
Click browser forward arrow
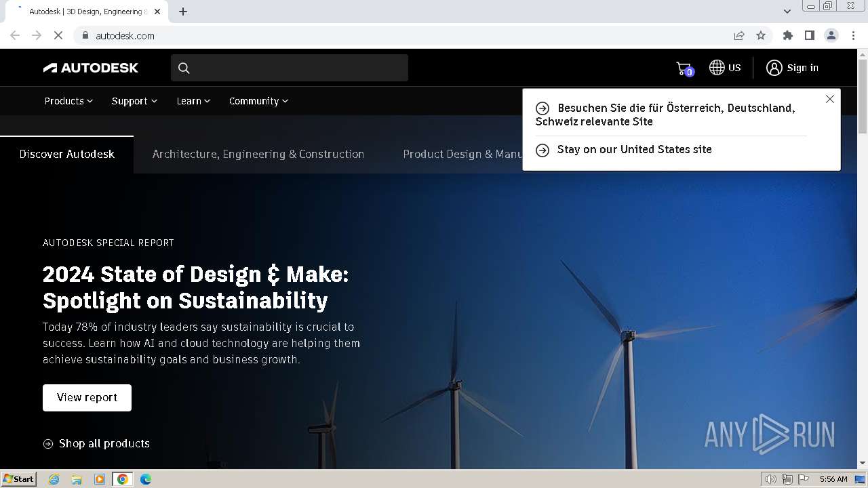pyautogui.click(x=37, y=35)
